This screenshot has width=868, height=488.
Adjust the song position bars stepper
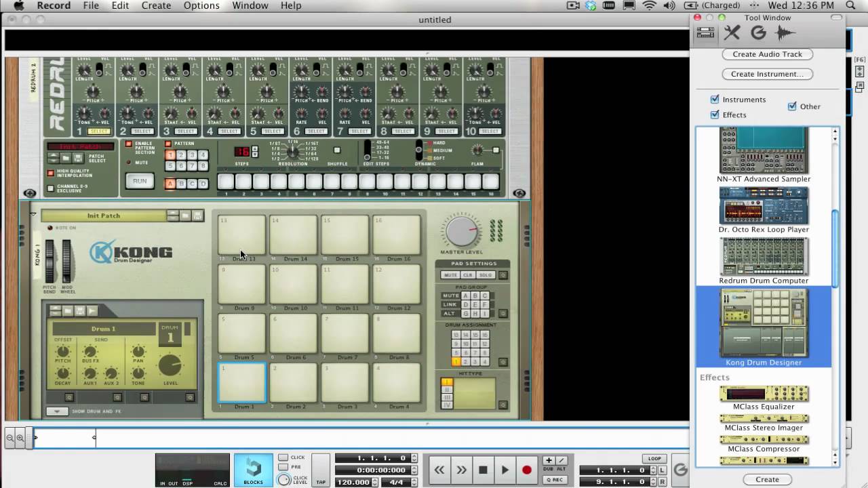[414, 458]
